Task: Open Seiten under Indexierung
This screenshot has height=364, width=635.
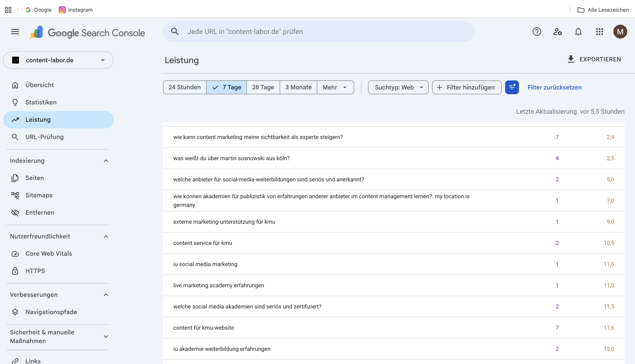Action: pos(58,178)
